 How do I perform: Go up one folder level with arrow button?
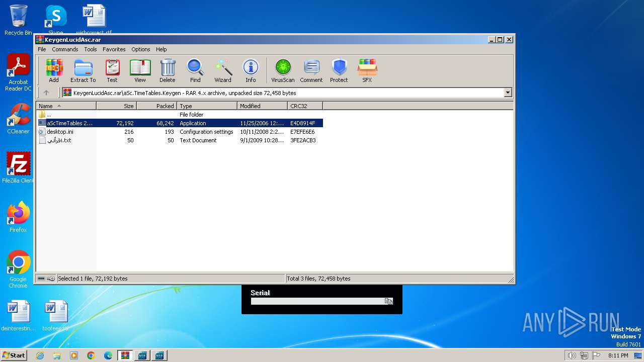46,93
